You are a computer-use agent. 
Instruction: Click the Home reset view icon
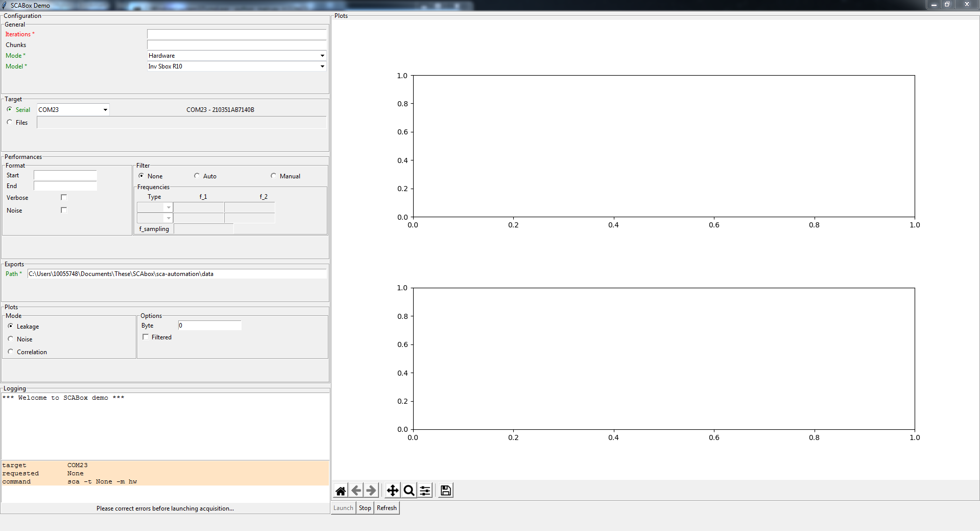[341, 491]
